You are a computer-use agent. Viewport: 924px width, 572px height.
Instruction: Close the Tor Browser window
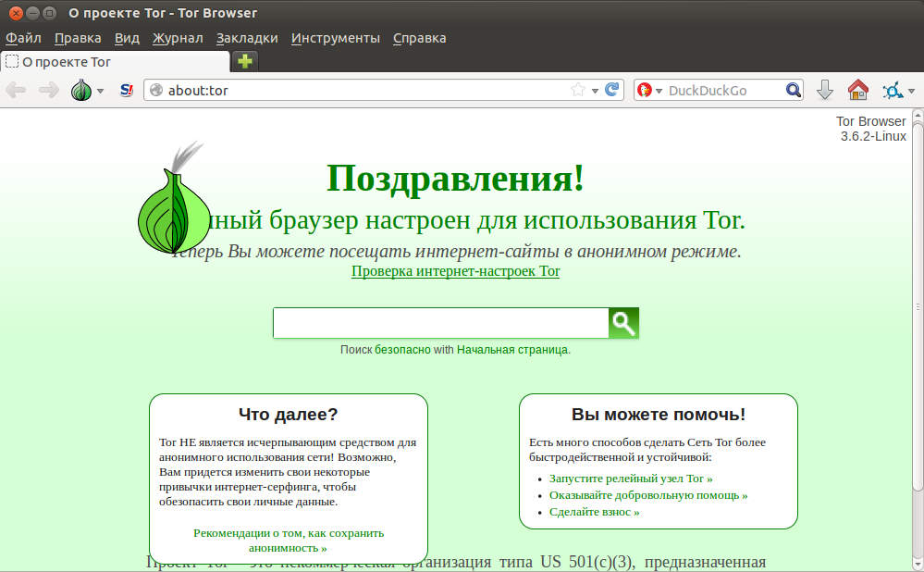pos(17,12)
